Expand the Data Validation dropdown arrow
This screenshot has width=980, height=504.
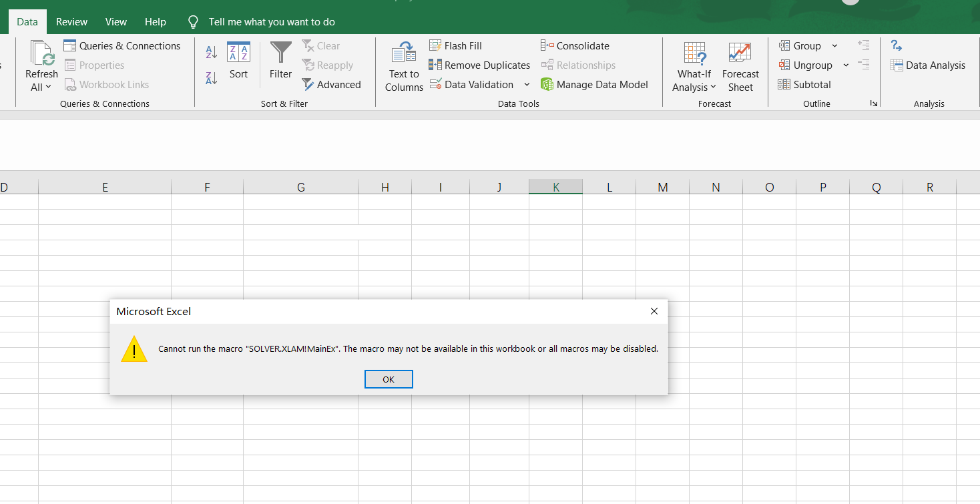click(527, 84)
